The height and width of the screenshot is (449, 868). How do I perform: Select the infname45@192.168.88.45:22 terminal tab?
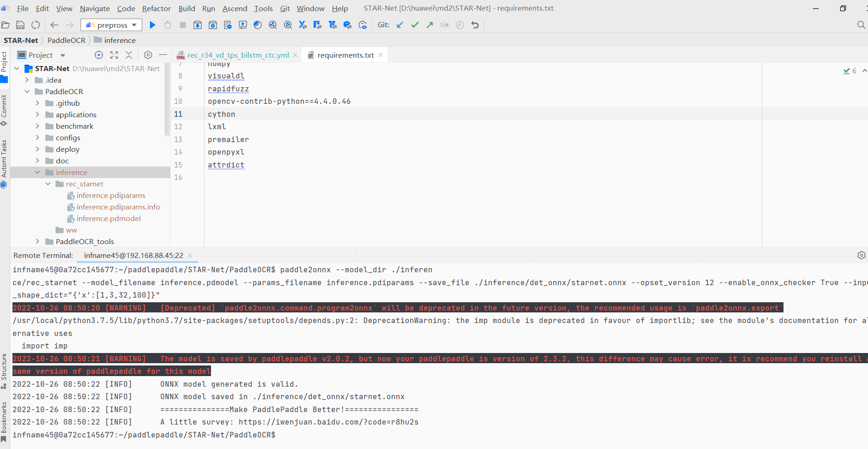(x=133, y=255)
